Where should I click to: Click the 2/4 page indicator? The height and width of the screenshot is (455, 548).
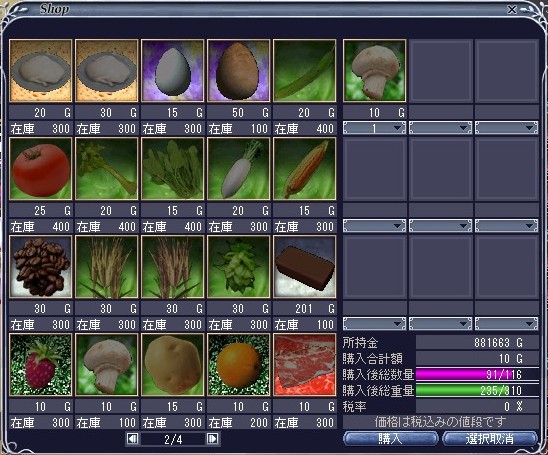(173, 439)
